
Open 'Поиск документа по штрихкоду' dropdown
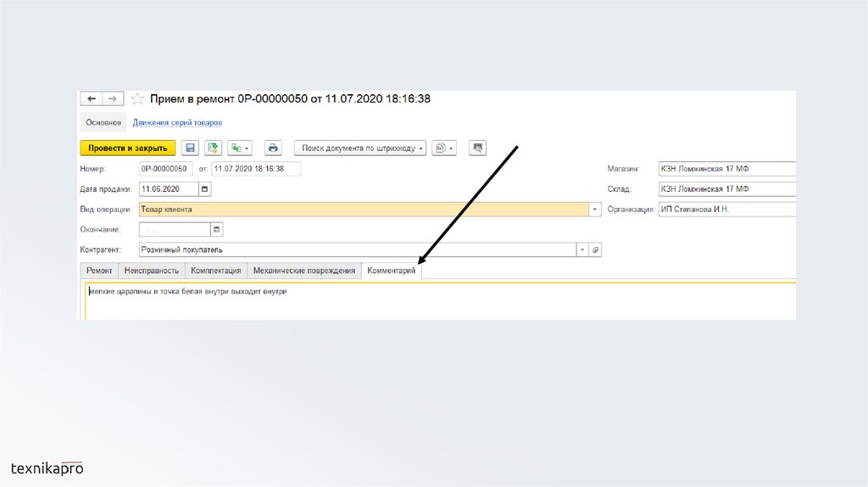point(360,148)
